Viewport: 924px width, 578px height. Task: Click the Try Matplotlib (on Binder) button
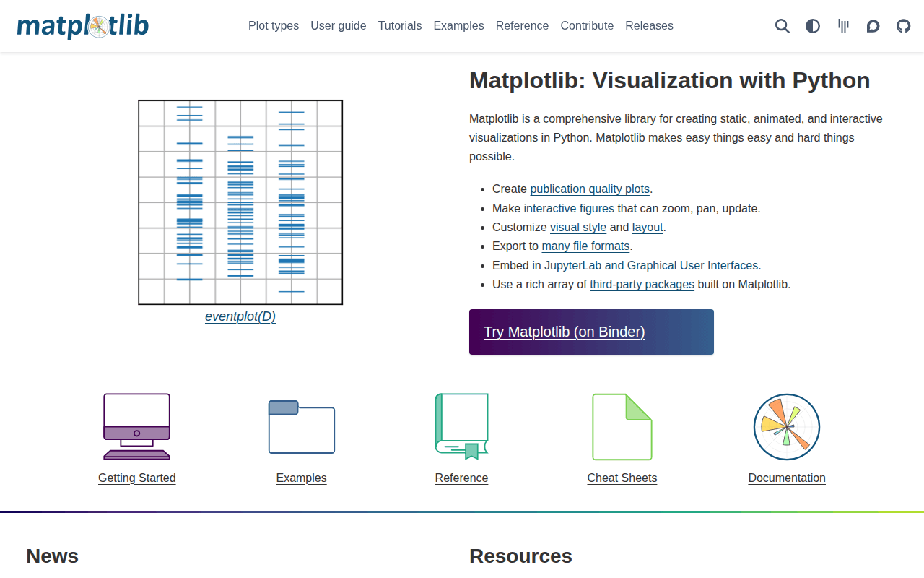[591, 332]
